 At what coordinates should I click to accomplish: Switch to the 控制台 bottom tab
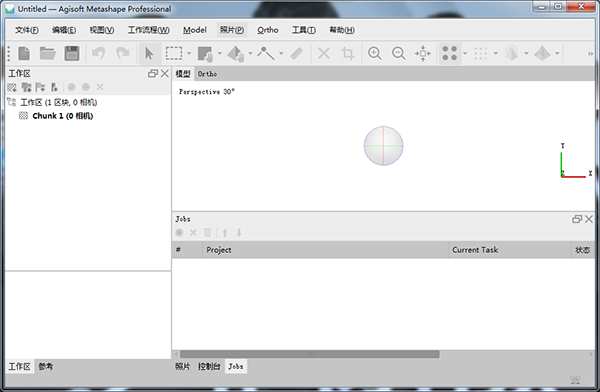(x=209, y=366)
